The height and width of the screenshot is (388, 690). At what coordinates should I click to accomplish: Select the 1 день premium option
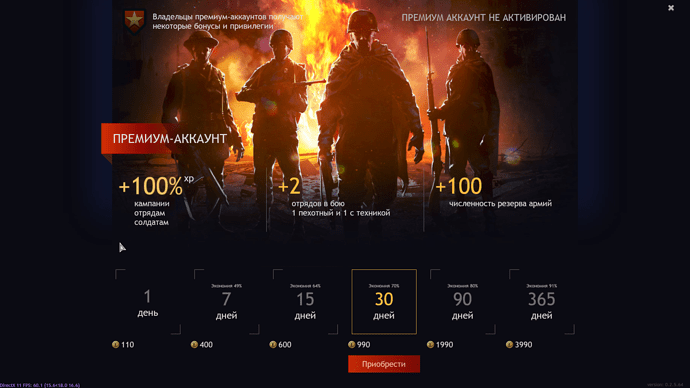[148, 302]
